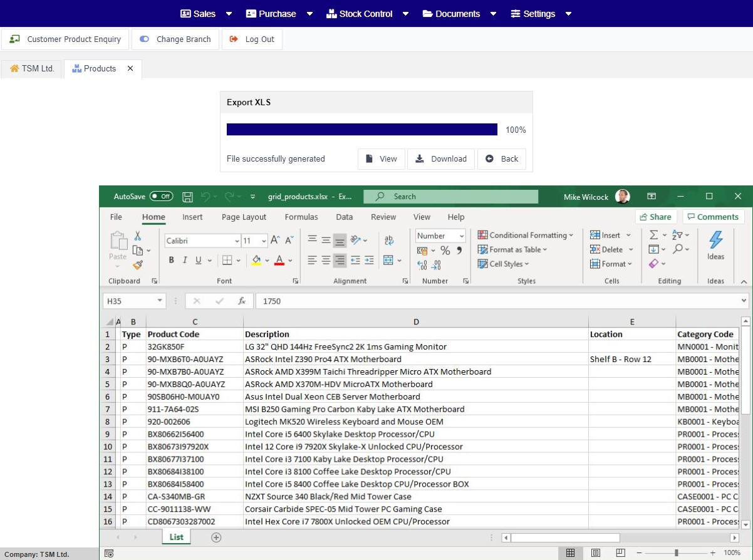Align cell text to the right
This screenshot has height=560, width=753.
340,261
